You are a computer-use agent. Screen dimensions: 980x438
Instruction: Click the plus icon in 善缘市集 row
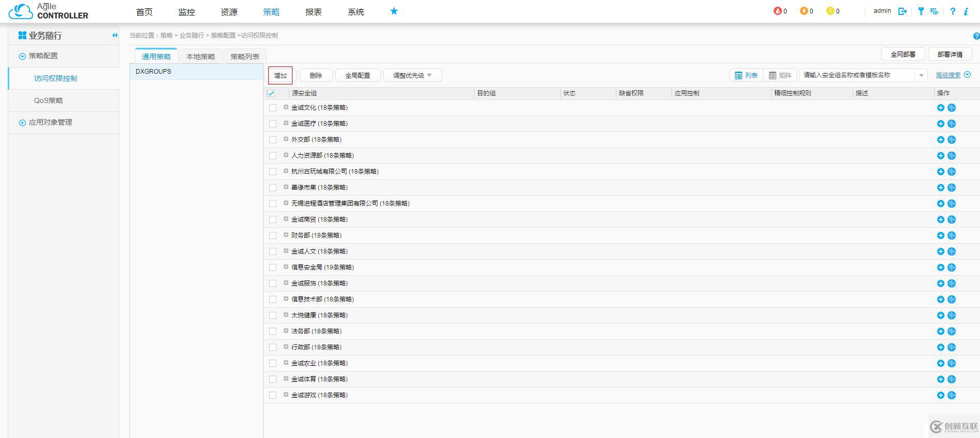coord(940,188)
